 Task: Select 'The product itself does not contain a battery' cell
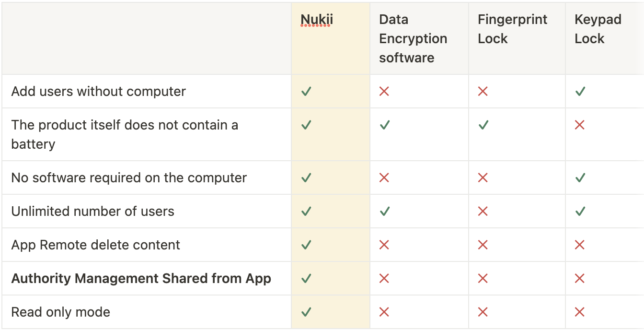click(x=125, y=134)
